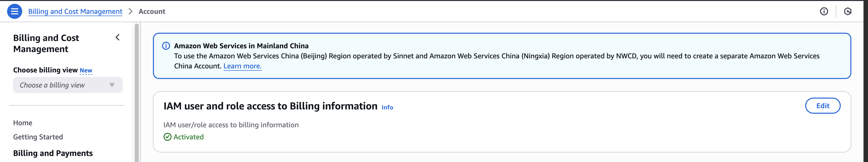Select the Billing and Payments section heading

tap(53, 153)
